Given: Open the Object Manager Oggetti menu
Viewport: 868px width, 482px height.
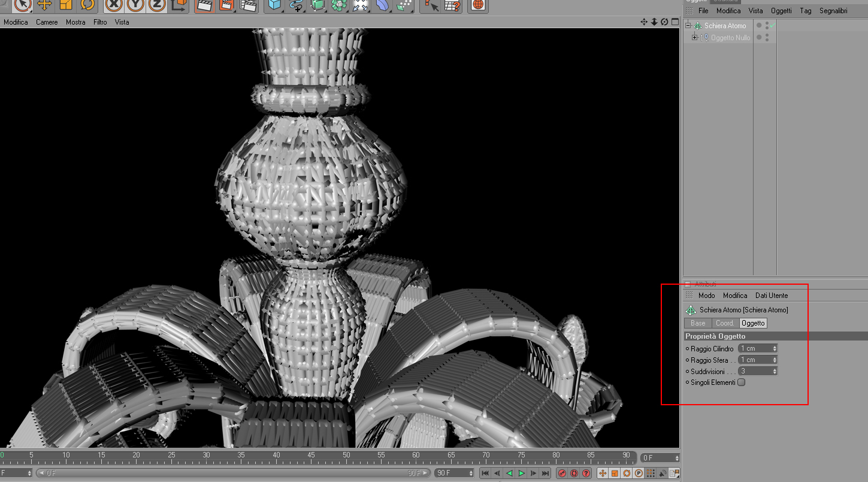Looking at the screenshot, I should (x=781, y=11).
